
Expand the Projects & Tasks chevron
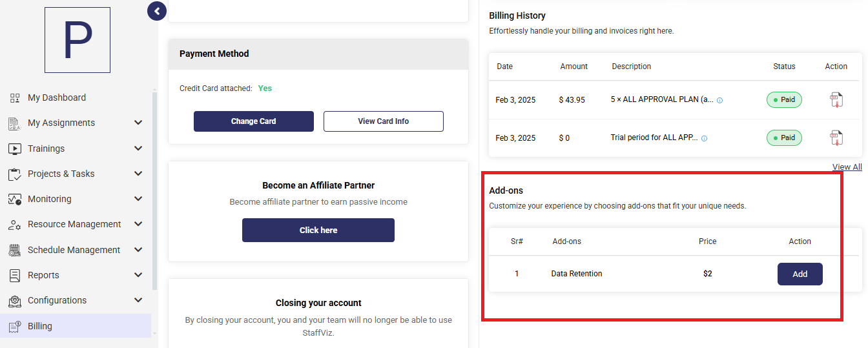click(138, 174)
